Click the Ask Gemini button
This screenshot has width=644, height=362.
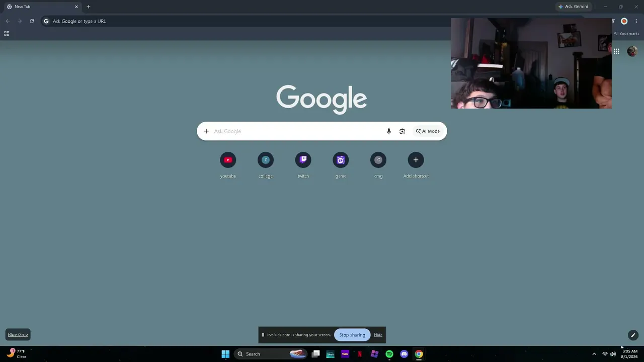[573, 7]
